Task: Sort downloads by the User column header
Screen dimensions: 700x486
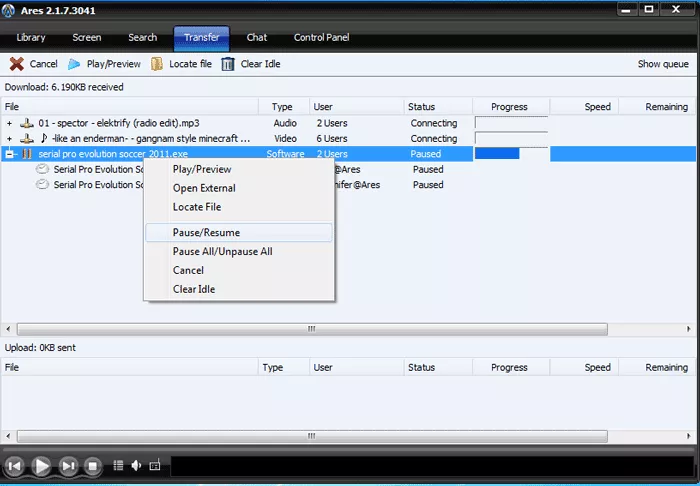Action: pyautogui.click(x=356, y=107)
